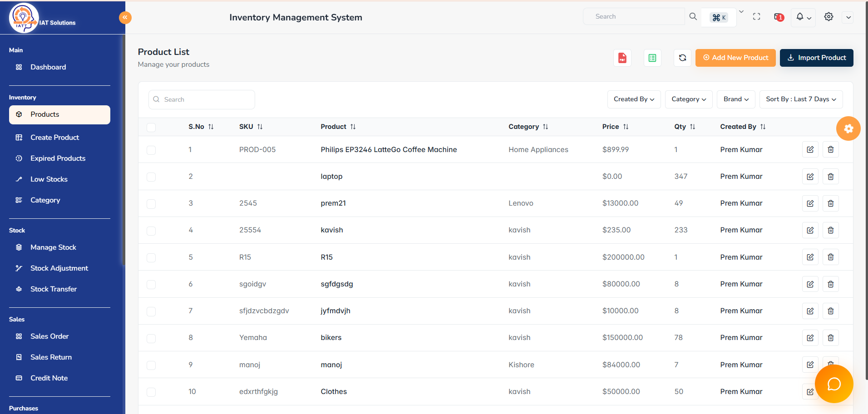Click the ⌘K shortcut button
The height and width of the screenshot is (414, 868).
coord(719,18)
